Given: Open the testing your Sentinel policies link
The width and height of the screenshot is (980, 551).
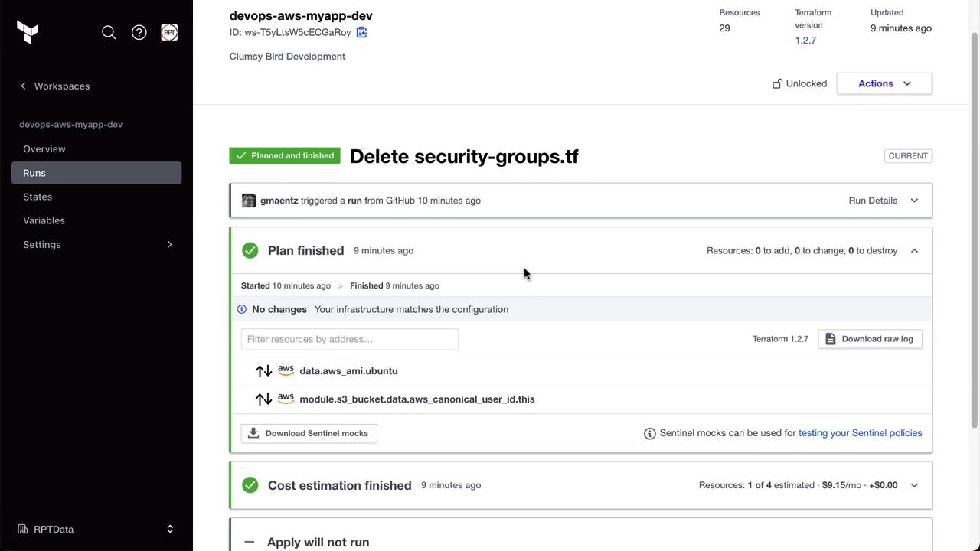Looking at the screenshot, I should tap(860, 433).
